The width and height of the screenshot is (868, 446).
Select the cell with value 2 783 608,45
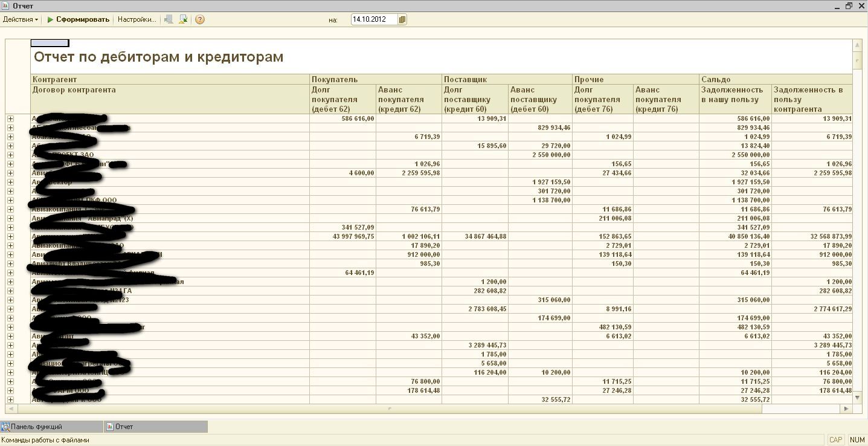click(475, 309)
